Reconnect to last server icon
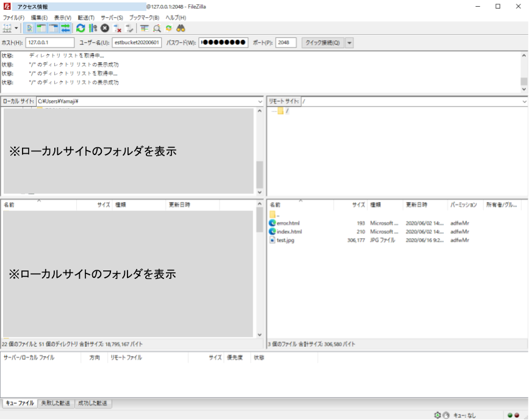 tap(129, 28)
